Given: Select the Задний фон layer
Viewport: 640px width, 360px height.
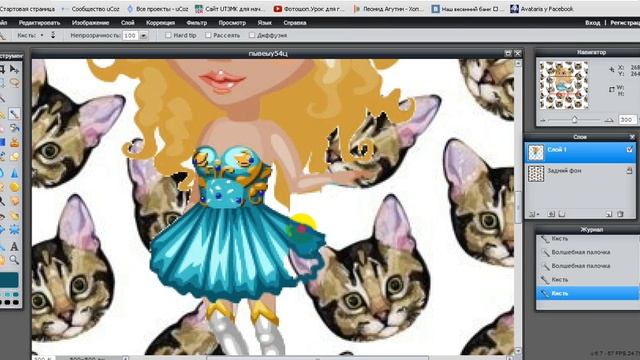Looking at the screenshot, I should coord(580,173).
